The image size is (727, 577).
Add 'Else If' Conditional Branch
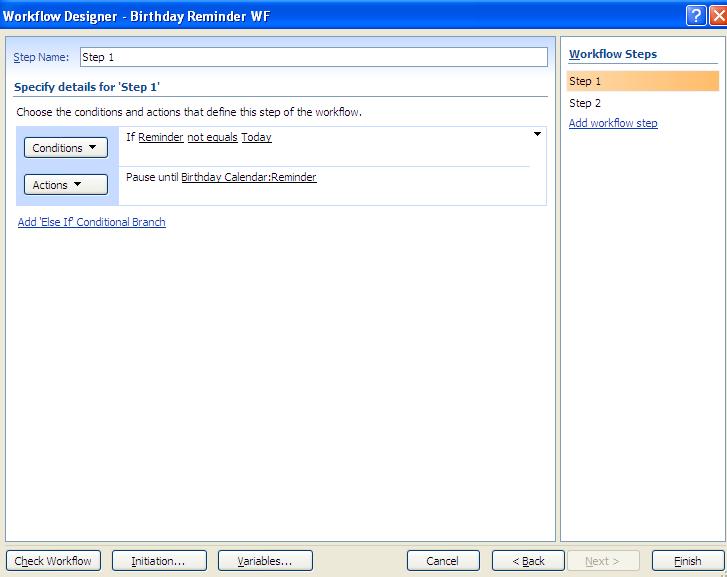[x=92, y=222]
